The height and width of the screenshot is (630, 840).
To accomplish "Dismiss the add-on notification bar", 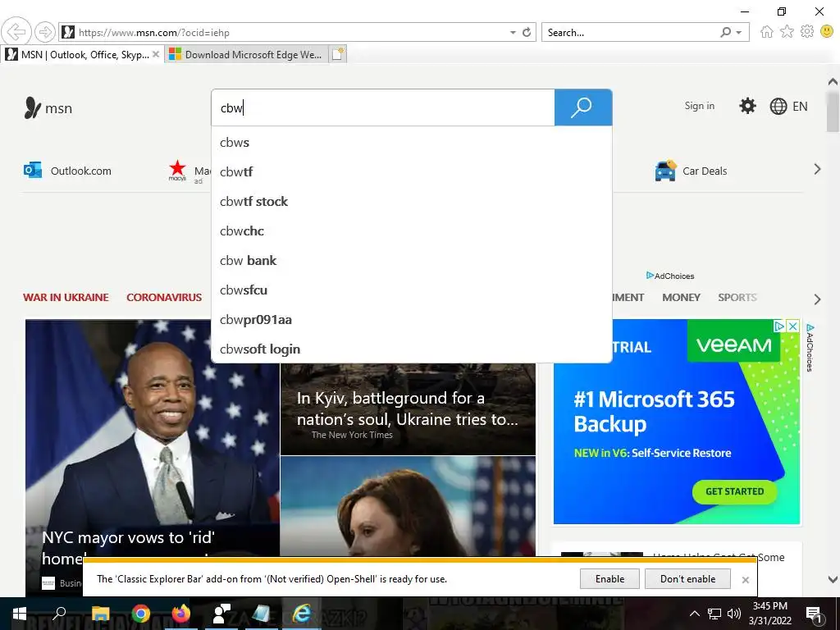I will point(745,580).
